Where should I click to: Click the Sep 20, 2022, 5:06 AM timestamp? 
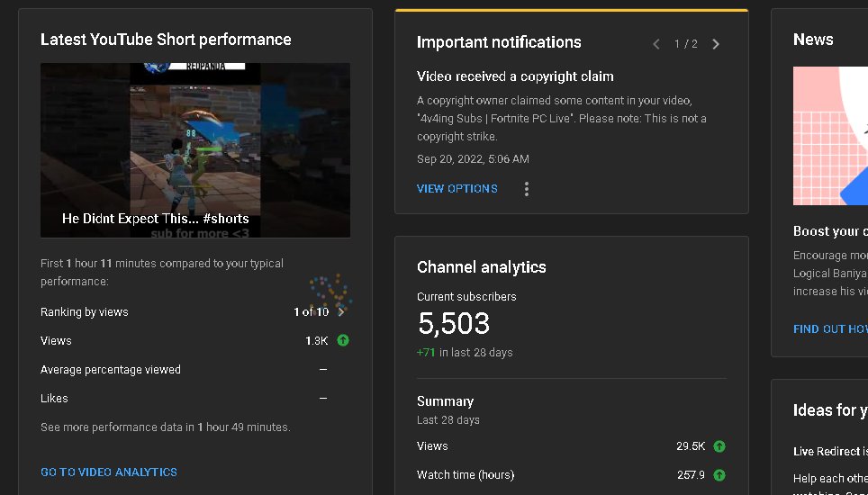coord(474,159)
